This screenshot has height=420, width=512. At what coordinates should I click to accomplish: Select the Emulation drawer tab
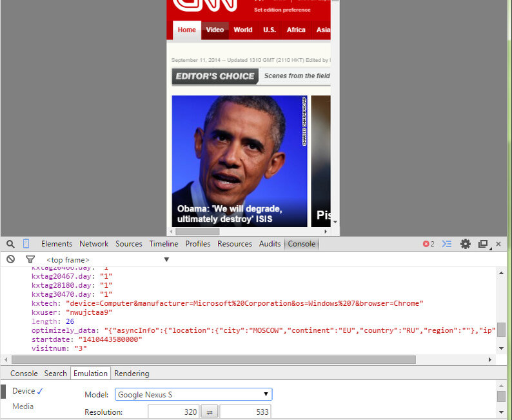pyautogui.click(x=90, y=374)
